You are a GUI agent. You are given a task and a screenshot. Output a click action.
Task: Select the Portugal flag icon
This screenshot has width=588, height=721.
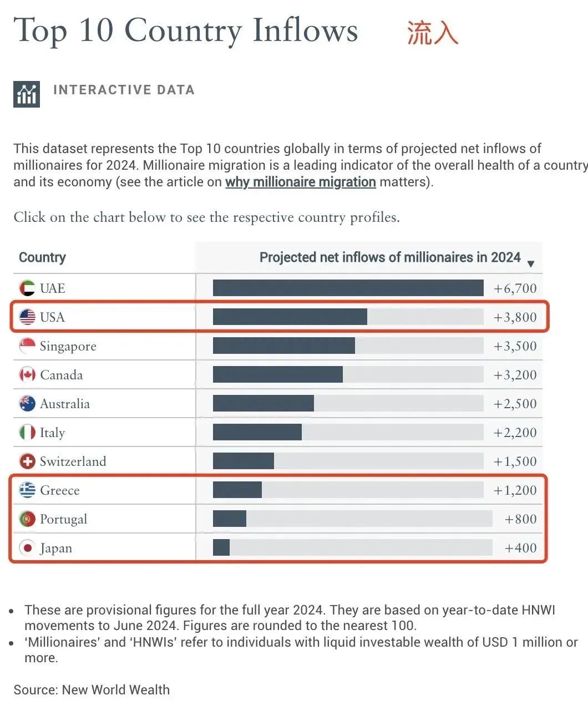(x=27, y=519)
